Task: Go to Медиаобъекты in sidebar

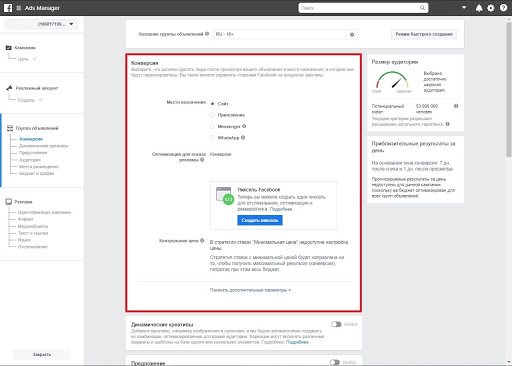Action: click(33, 226)
